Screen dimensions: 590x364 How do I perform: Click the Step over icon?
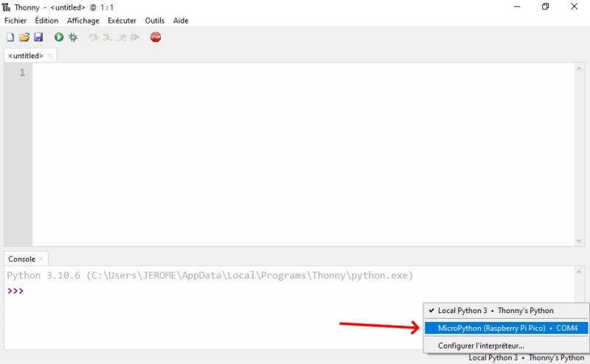[x=94, y=38]
